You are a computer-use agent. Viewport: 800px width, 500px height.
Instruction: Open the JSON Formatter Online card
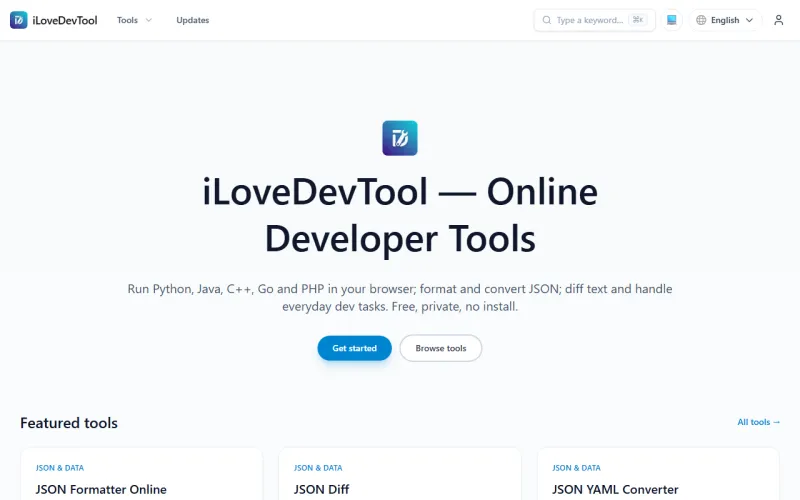click(141, 474)
